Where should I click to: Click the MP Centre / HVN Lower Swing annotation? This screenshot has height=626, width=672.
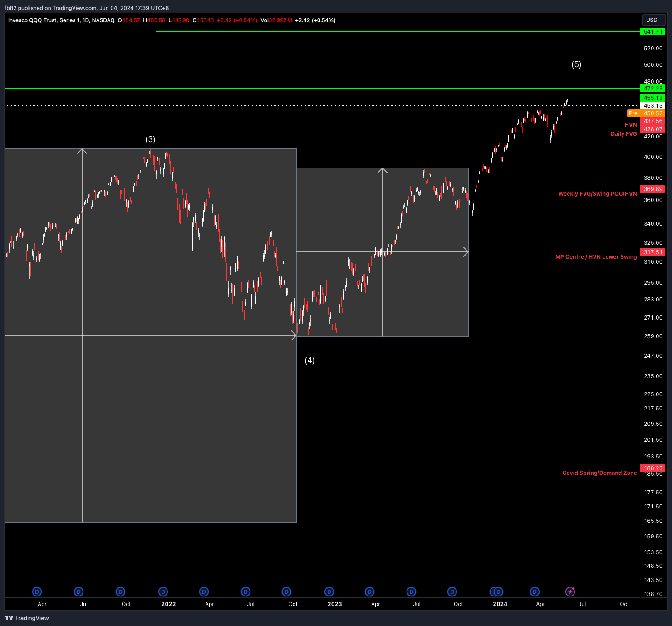pyautogui.click(x=596, y=257)
